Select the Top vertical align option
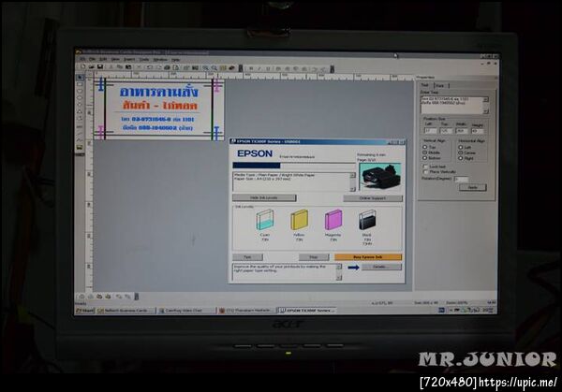 tap(425, 147)
